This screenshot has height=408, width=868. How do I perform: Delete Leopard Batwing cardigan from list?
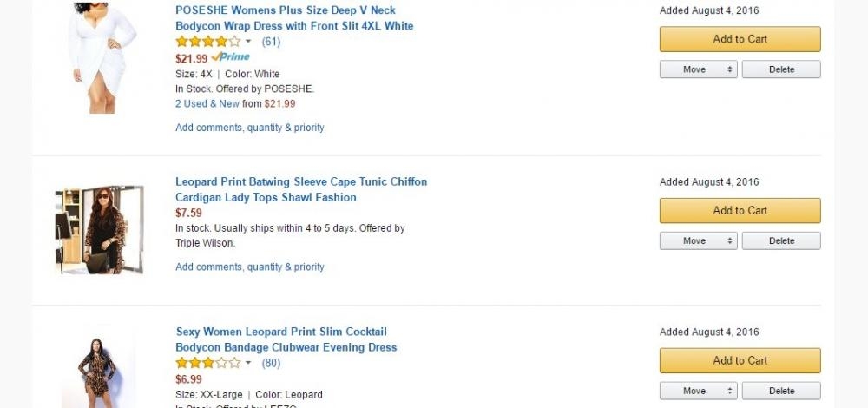pos(781,240)
